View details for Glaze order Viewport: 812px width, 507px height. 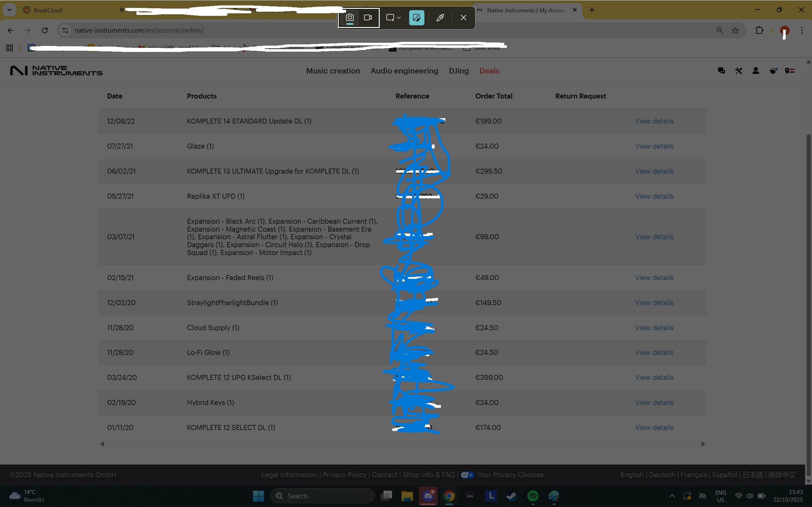point(654,146)
